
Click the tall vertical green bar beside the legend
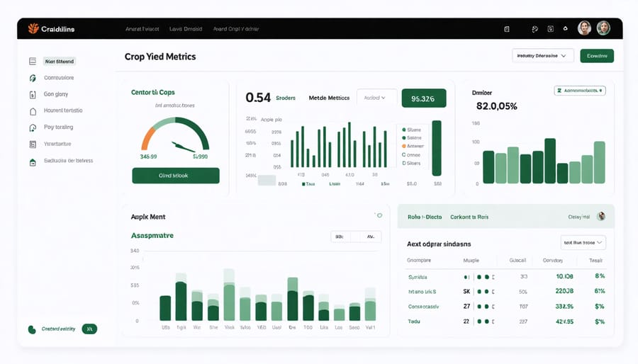point(437,148)
